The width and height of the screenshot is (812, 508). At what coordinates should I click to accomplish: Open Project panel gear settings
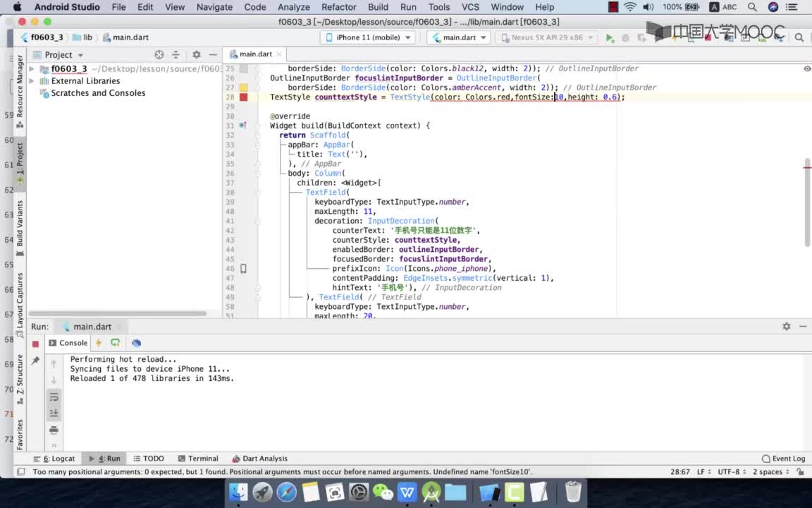[196, 55]
